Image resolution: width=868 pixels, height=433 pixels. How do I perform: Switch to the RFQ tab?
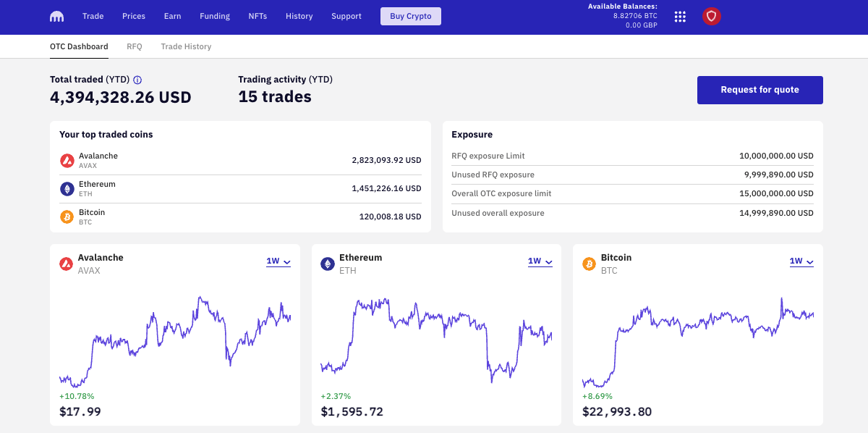135,46
